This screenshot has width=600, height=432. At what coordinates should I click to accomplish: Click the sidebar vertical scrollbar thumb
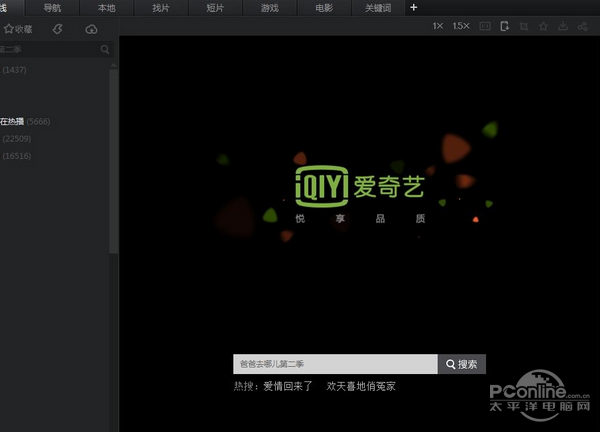pyautogui.click(x=113, y=161)
